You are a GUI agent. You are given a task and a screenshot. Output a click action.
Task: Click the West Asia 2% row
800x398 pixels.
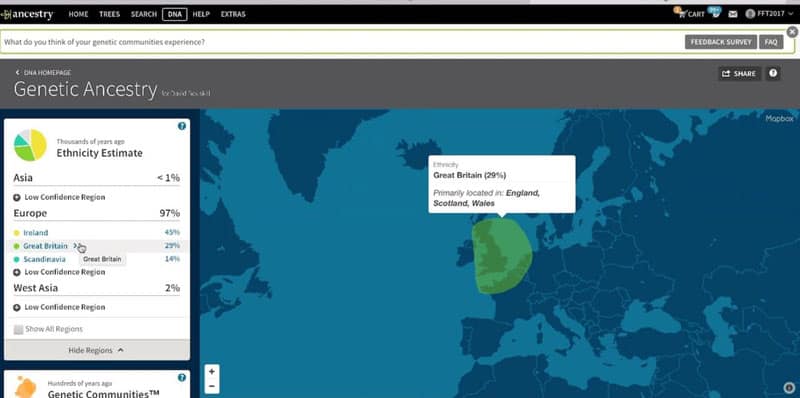click(96, 288)
